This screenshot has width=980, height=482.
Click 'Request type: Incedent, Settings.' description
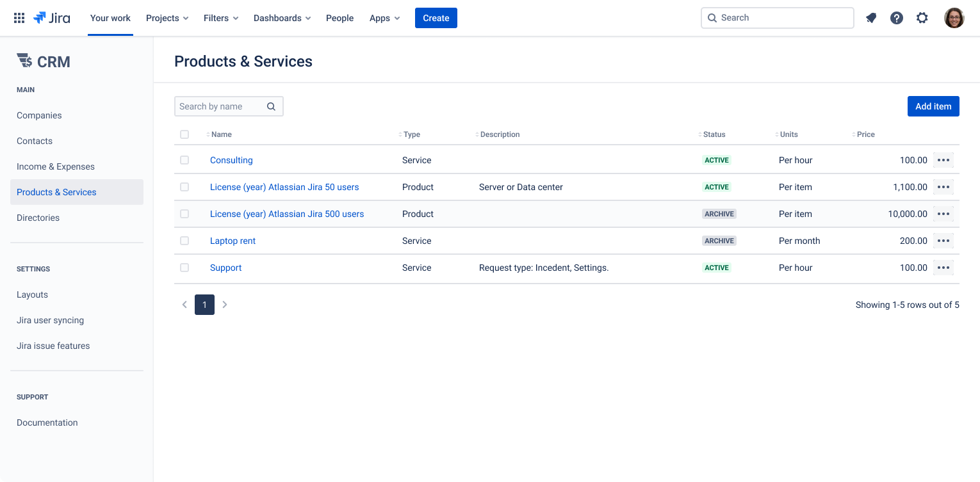pos(544,268)
